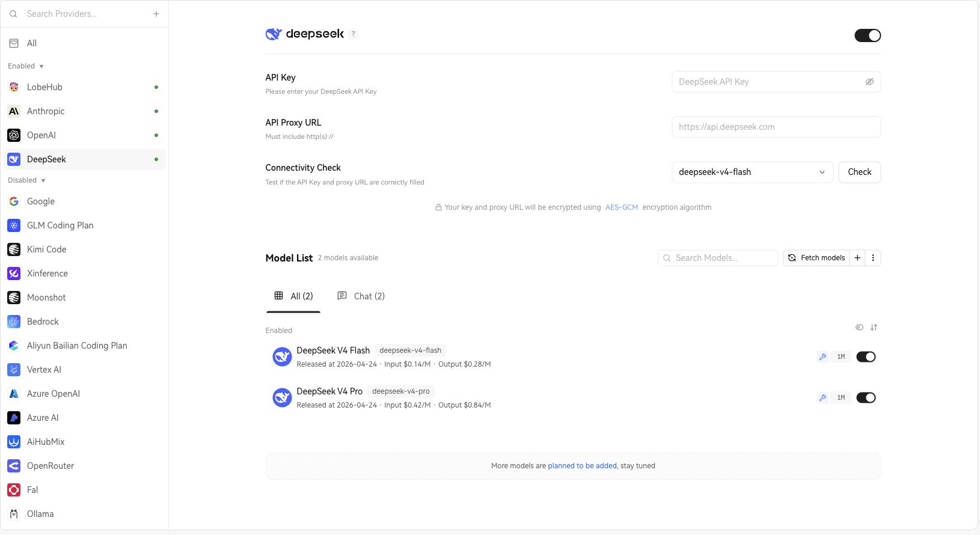Viewport: 980px width, 535px height.
Task: Open the DeepSeek help question mark
Action: [x=354, y=34]
